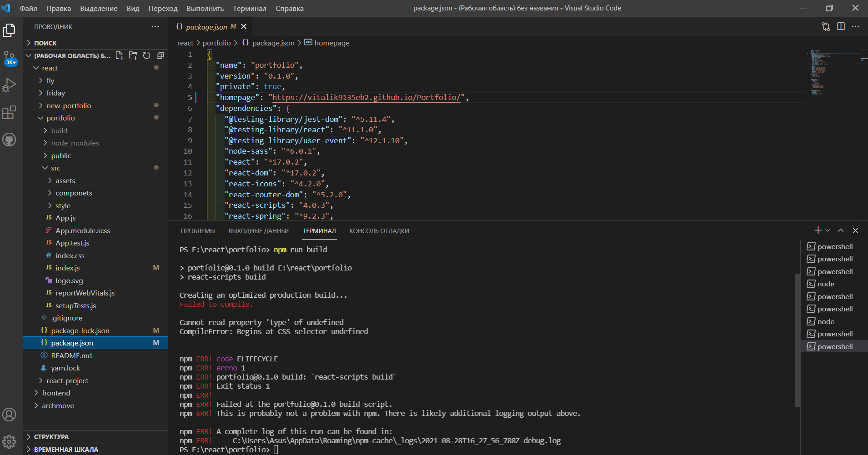Open the Manage gear settings icon
868x455 pixels.
[x=9, y=441]
